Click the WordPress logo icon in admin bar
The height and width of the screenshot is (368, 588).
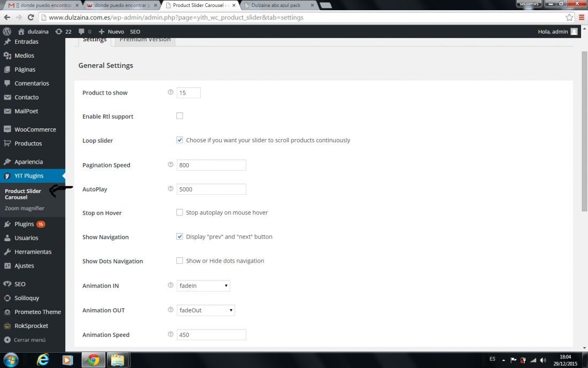(x=7, y=32)
